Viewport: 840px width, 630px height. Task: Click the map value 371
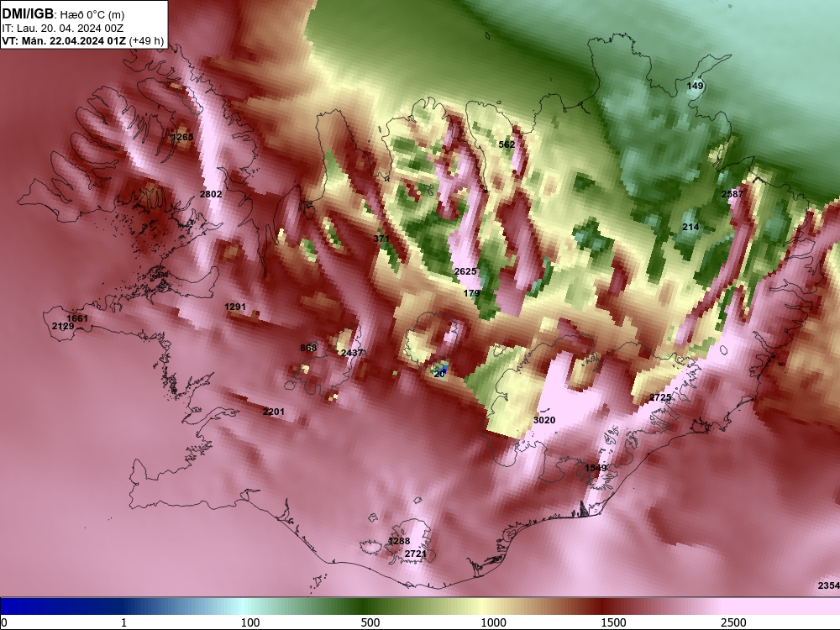click(x=381, y=239)
